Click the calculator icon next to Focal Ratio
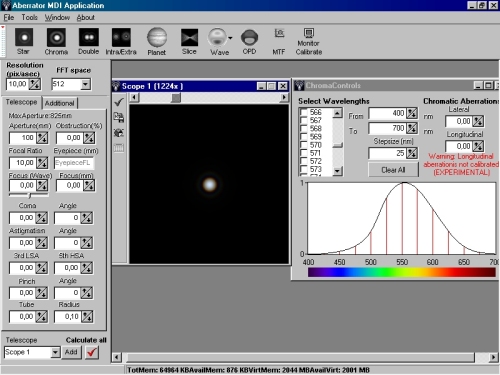This screenshot has height=375, width=500. [42, 163]
